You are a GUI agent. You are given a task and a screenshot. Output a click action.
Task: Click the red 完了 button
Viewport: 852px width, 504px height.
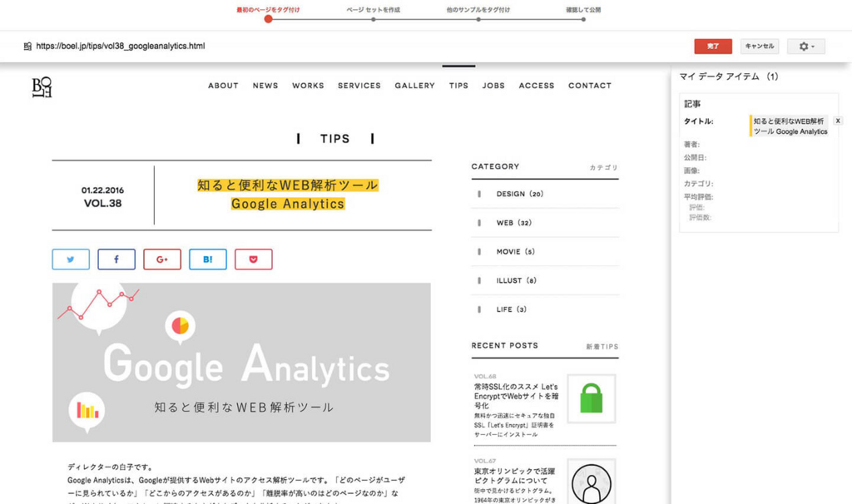[x=713, y=47]
